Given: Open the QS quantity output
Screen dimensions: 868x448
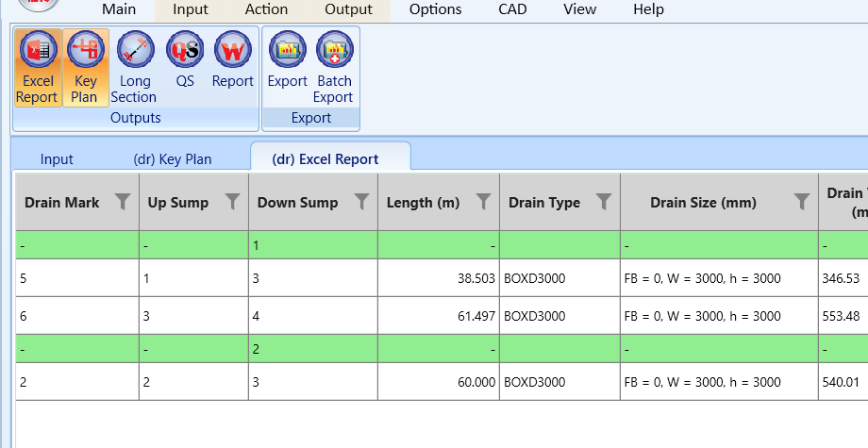Looking at the screenshot, I should (x=186, y=59).
